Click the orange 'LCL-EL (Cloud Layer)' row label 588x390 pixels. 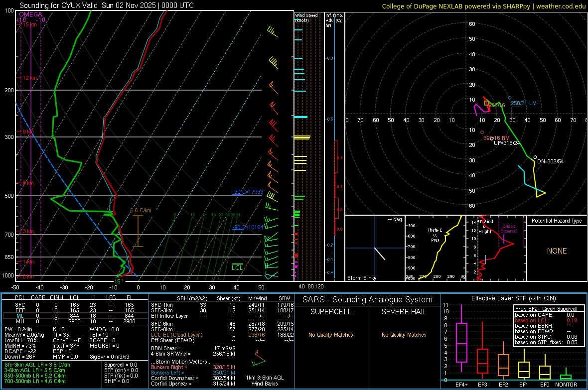tap(176, 335)
